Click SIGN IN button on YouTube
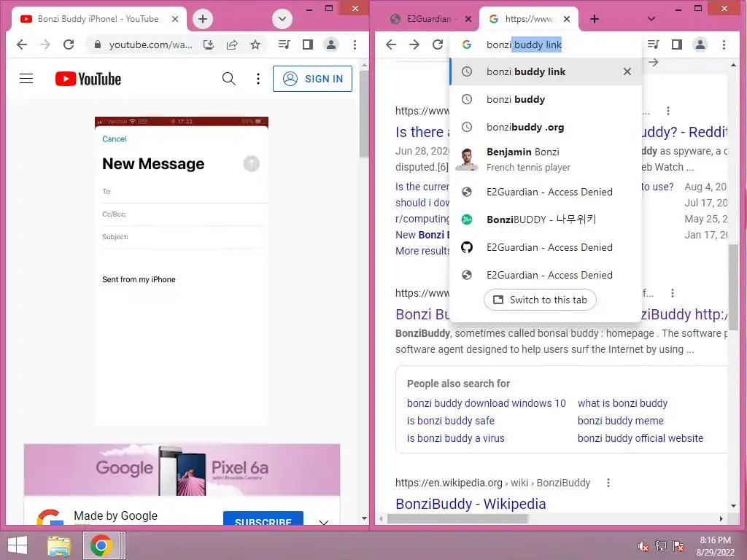The image size is (747, 560). [x=312, y=79]
